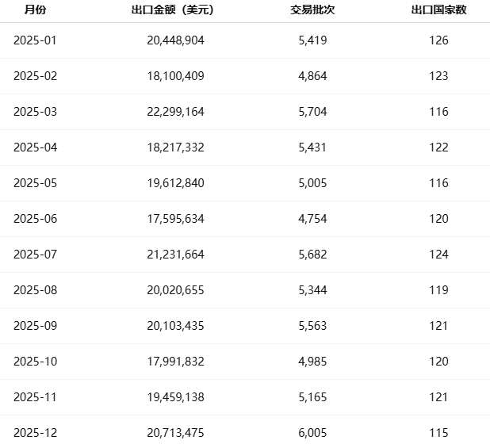Viewport: 490px width, 448px height.
Task: Select the 2025-04 row label
Action: tap(36, 147)
